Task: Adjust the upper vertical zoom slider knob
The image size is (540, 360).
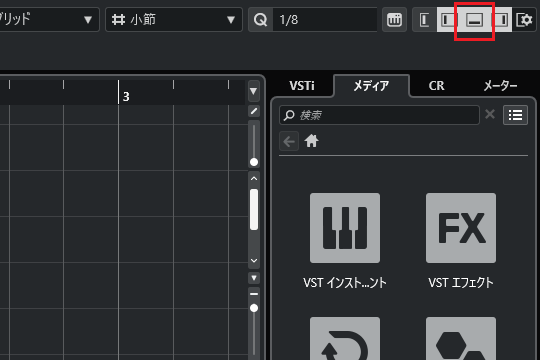Action: click(254, 162)
